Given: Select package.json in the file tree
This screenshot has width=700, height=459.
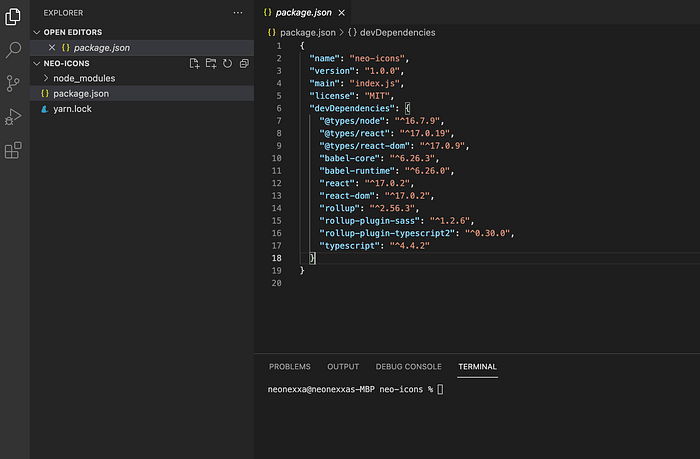Looking at the screenshot, I should click(x=142, y=93).
